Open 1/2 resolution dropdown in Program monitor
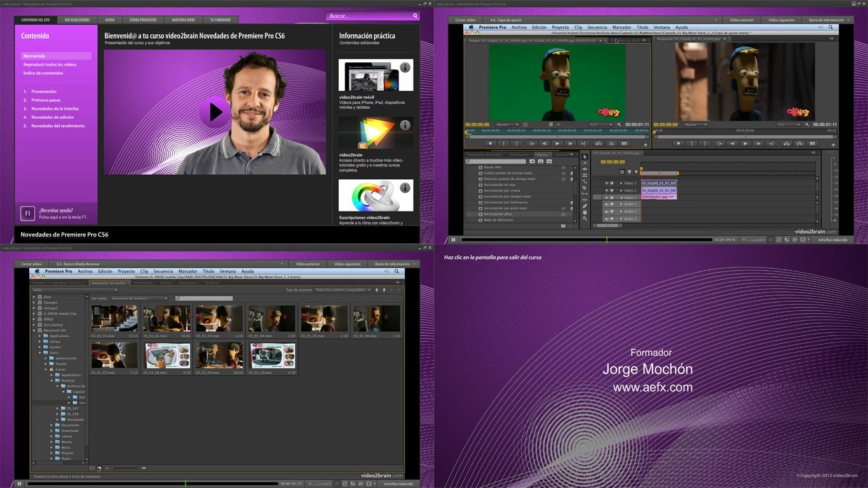This screenshot has width=868, height=488. [789, 125]
